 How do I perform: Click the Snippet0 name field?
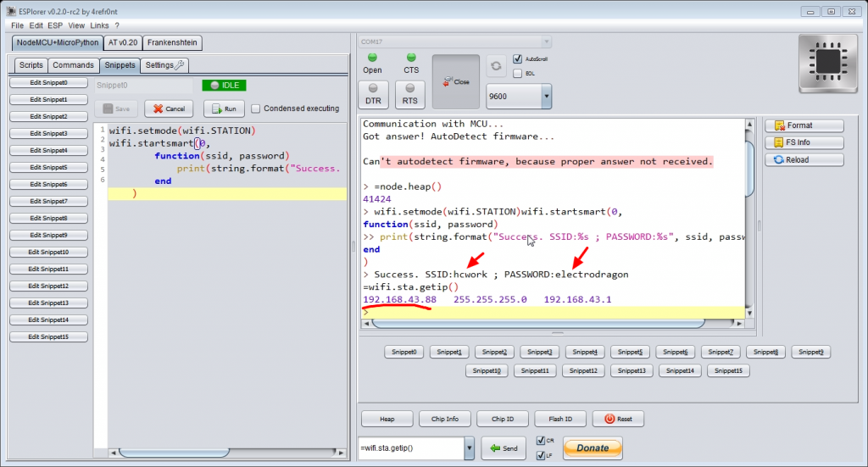point(143,86)
